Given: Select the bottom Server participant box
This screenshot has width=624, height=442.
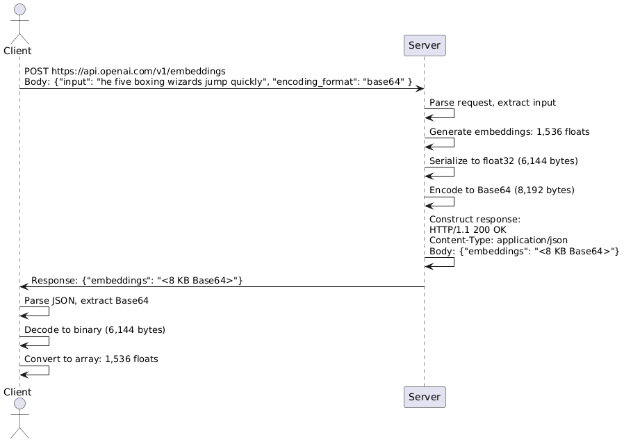Looking at the screenshot, I should (424, 397).
